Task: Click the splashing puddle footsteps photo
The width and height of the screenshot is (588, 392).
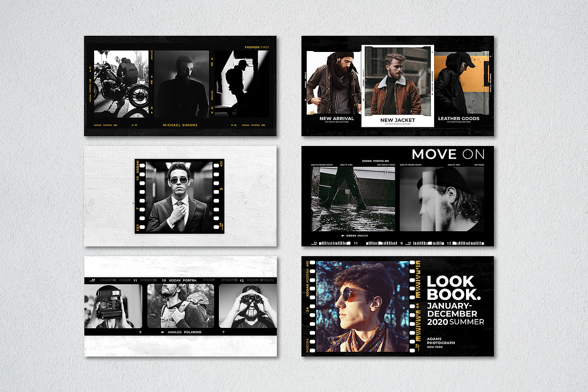Action: (x=353, y=199)
